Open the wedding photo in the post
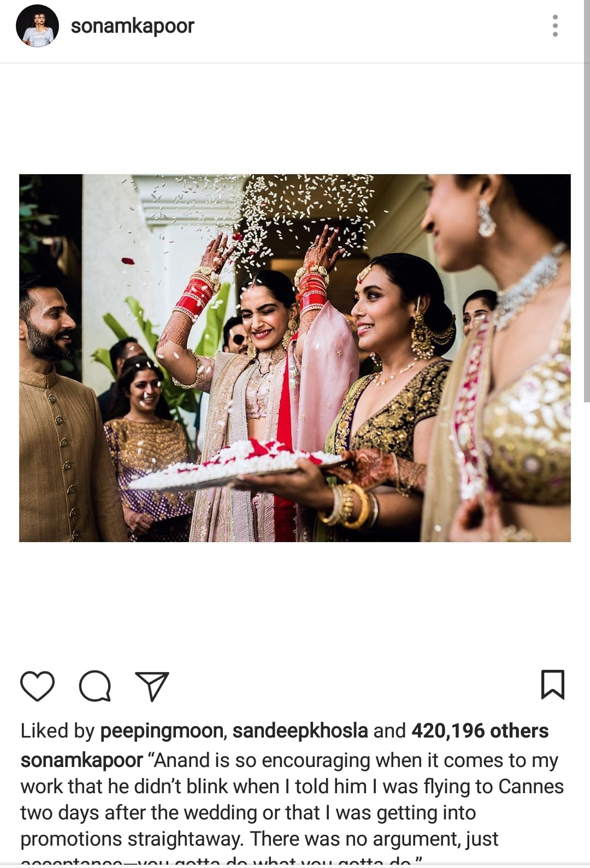Image resolution: width=590 pixels, height=868 pixels. click(295, 358)
